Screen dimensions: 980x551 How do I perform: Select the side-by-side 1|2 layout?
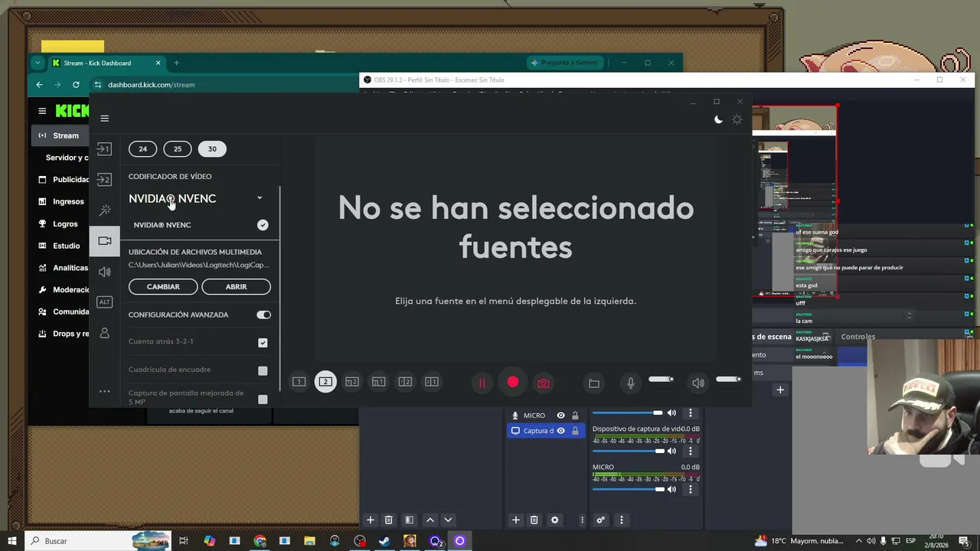[x=405, y=382]
